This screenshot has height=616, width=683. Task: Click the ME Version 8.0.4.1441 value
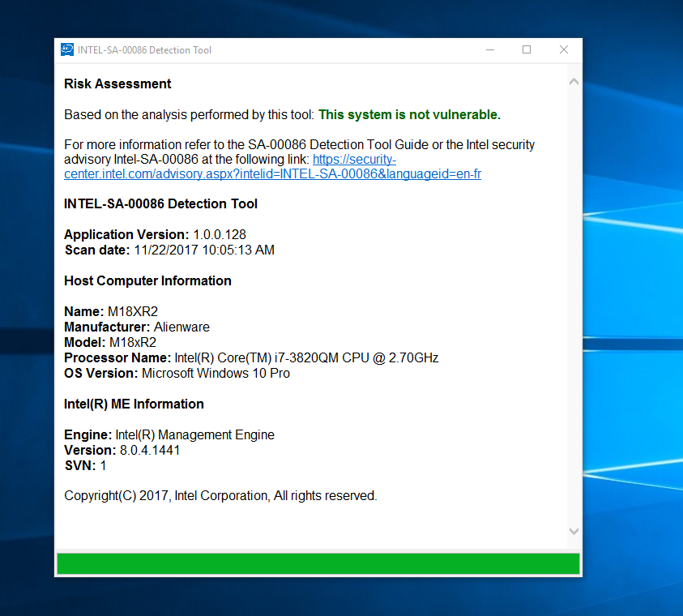point(150,450)
